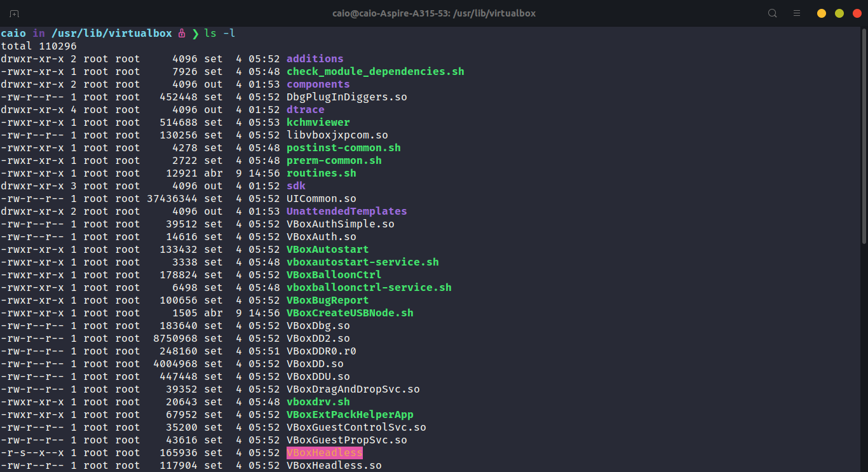This screenshot has width=868, height=472.
Task: Click 'VBoxBalloonCtrl' file name
Action: tap(334, 274)
